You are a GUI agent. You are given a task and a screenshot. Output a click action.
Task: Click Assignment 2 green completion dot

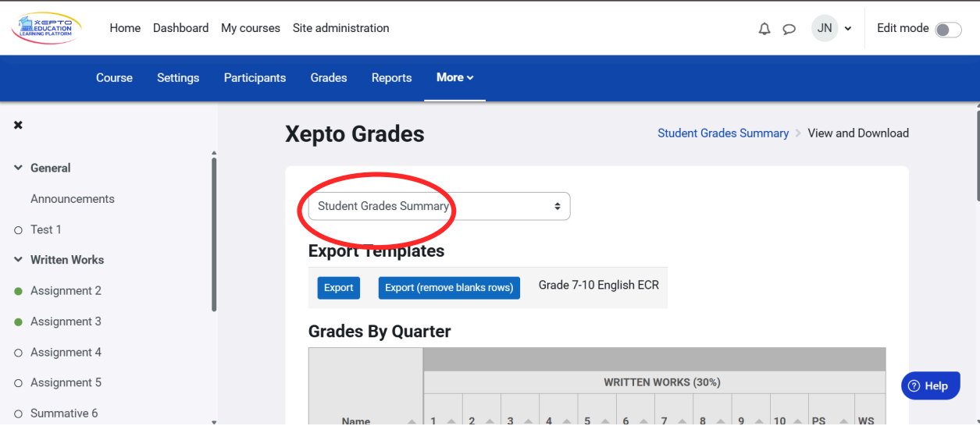(x=18, y=291)
